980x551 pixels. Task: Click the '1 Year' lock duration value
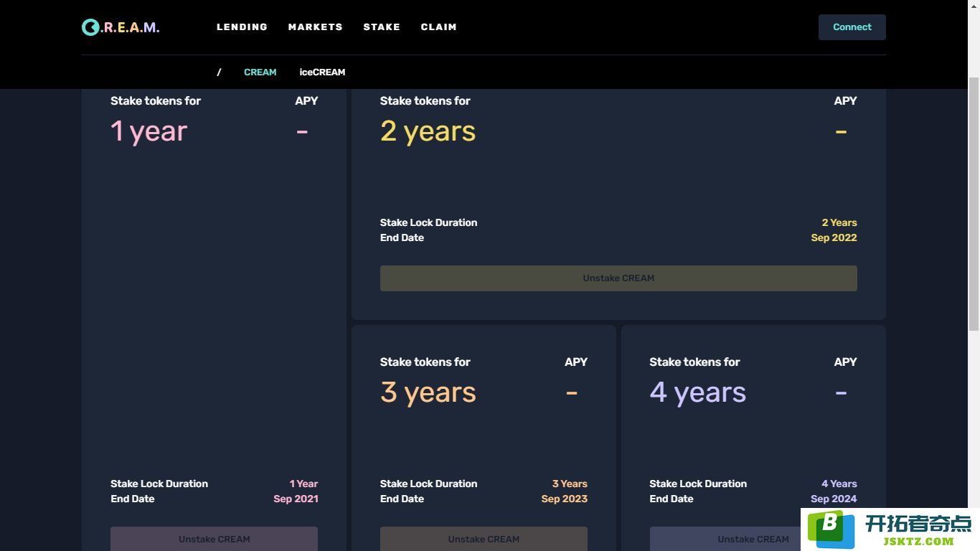(303, 484)
